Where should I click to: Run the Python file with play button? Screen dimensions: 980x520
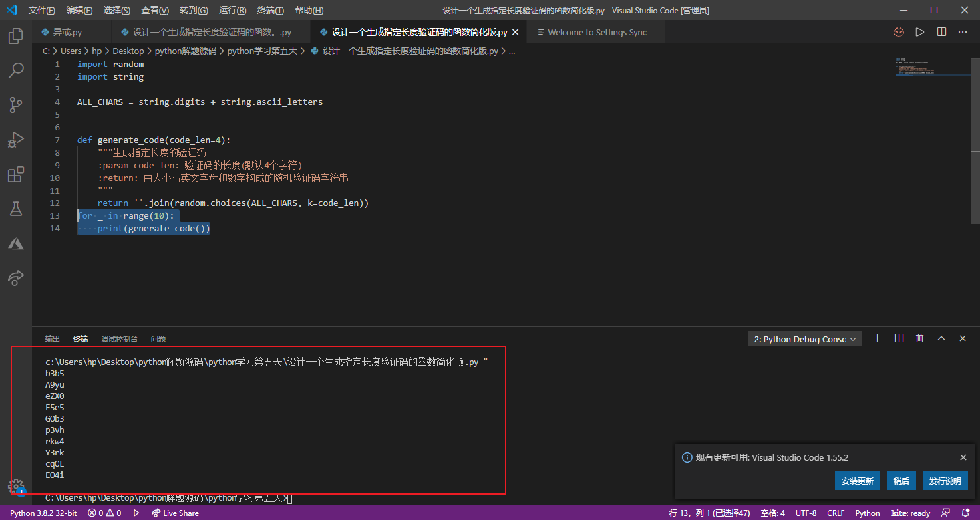(920, 32)
